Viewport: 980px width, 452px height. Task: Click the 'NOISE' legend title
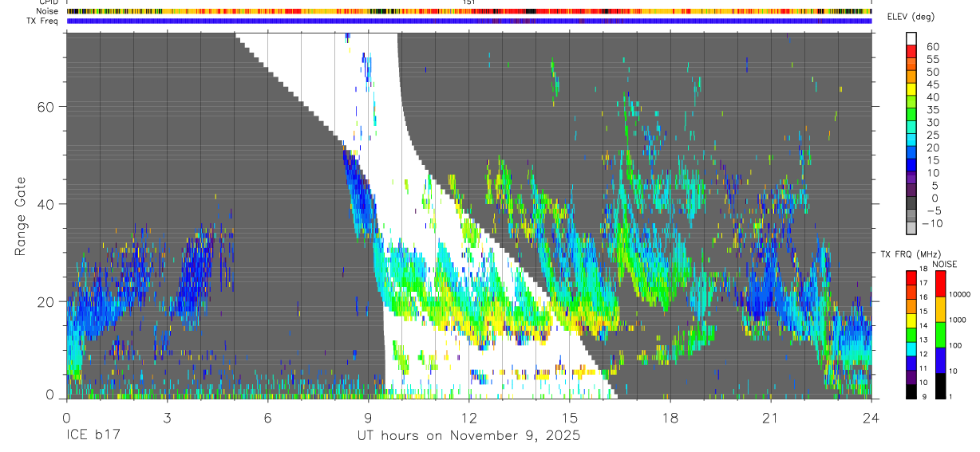click(945, 264)
